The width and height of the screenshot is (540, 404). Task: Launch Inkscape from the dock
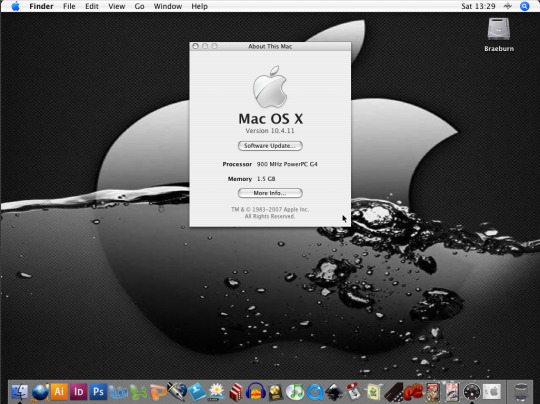(x=334, y=392)
